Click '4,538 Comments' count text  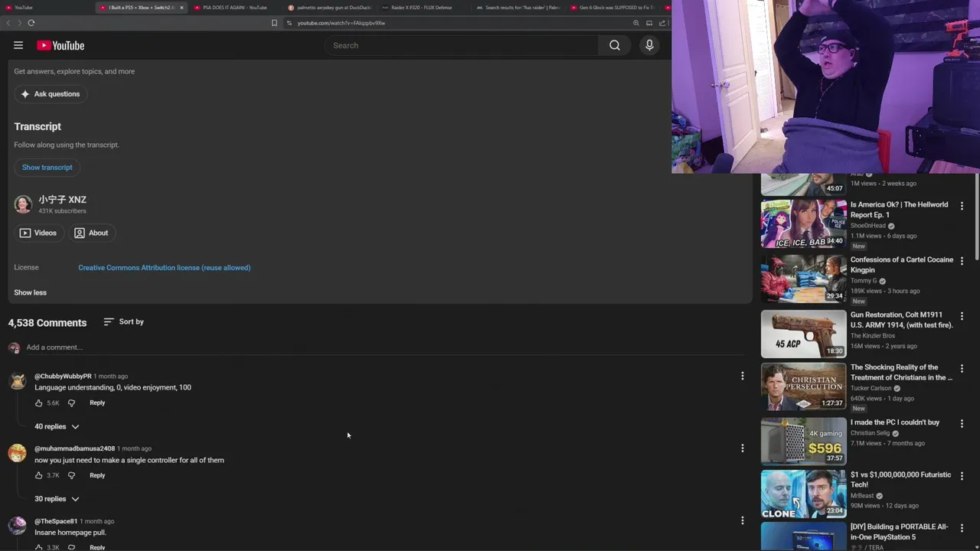coord(47,323)
